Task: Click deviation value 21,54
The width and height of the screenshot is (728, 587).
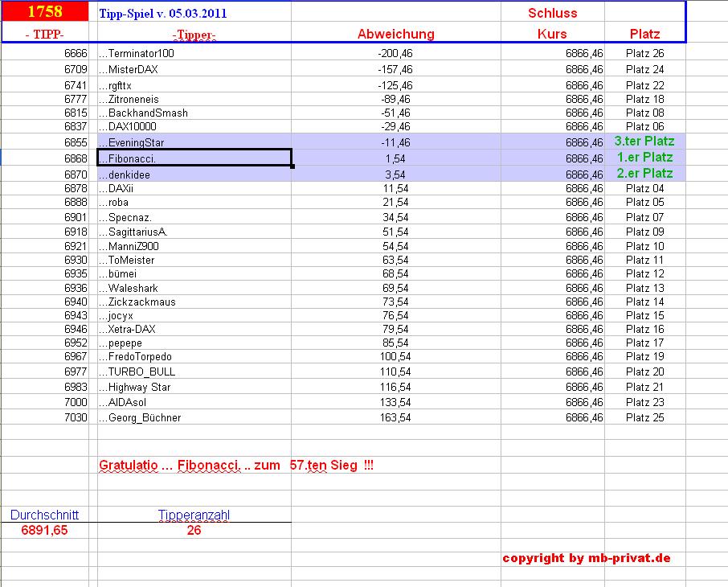Action: (395, 202)
